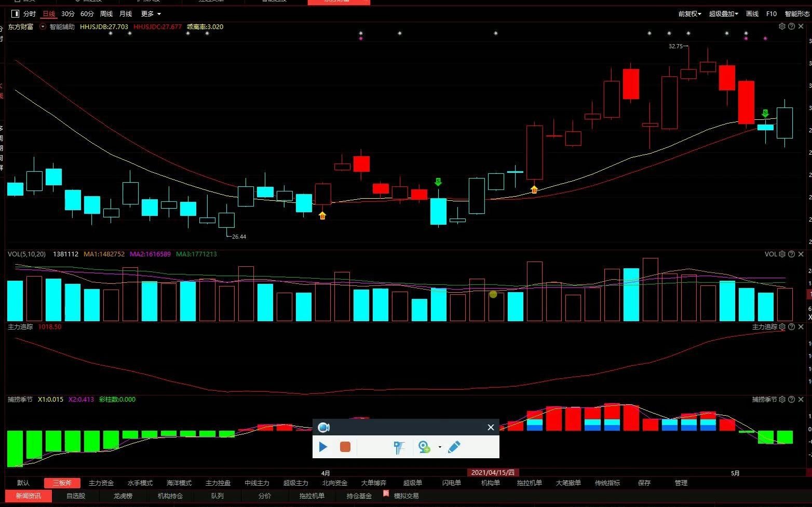This screenshot has width=812, height=507.
Task: Close the 主力追踪 indicator panel
Action: 801,327
